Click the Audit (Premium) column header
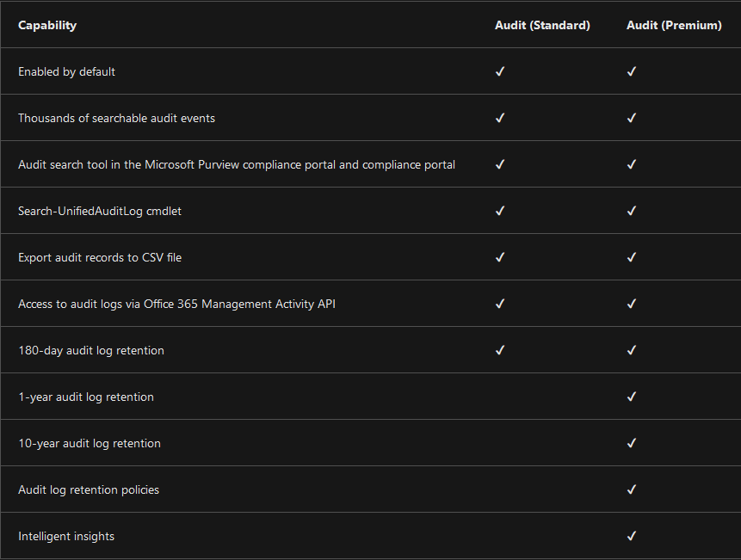Screen dimensions: 741x560 [x=674, y=25]
